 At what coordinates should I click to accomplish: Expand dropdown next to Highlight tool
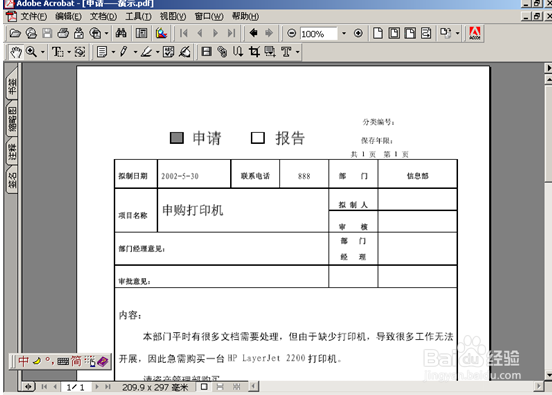[x=157, y=52]
